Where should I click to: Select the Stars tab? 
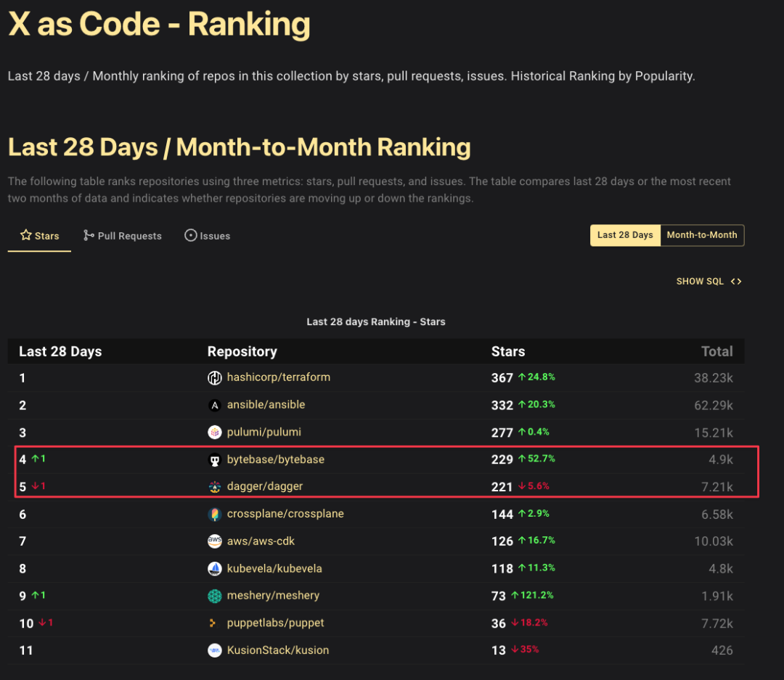pyautogui.click(x=40, y=236)
